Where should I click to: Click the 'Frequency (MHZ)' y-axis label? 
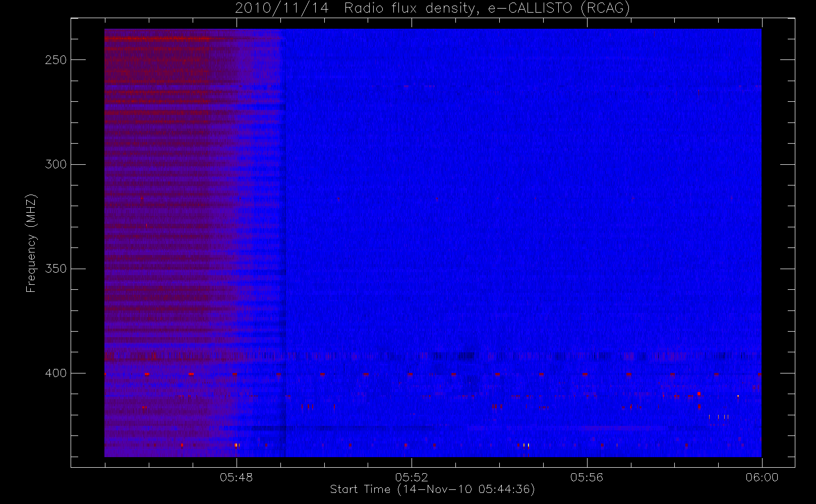pyautogui.click(x=31, y=243)
